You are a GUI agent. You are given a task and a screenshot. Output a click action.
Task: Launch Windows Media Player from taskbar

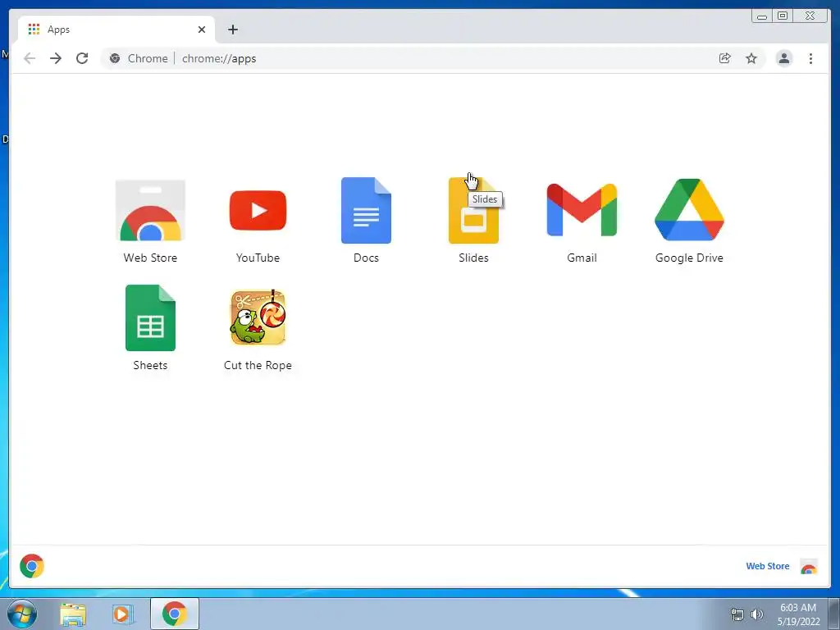click(x=123, y=614)
